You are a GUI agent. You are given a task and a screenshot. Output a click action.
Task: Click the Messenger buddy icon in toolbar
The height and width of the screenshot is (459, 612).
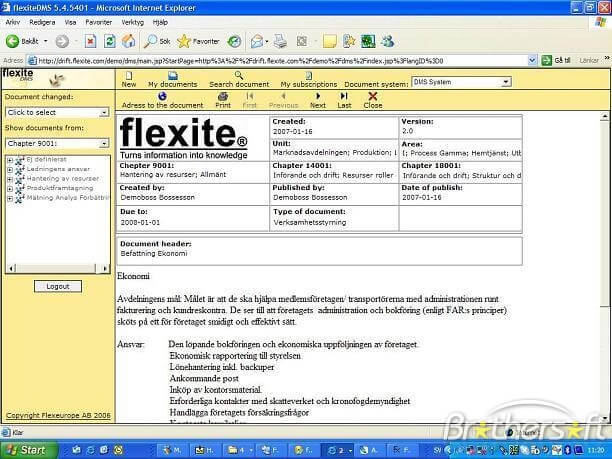click(388, 41)
